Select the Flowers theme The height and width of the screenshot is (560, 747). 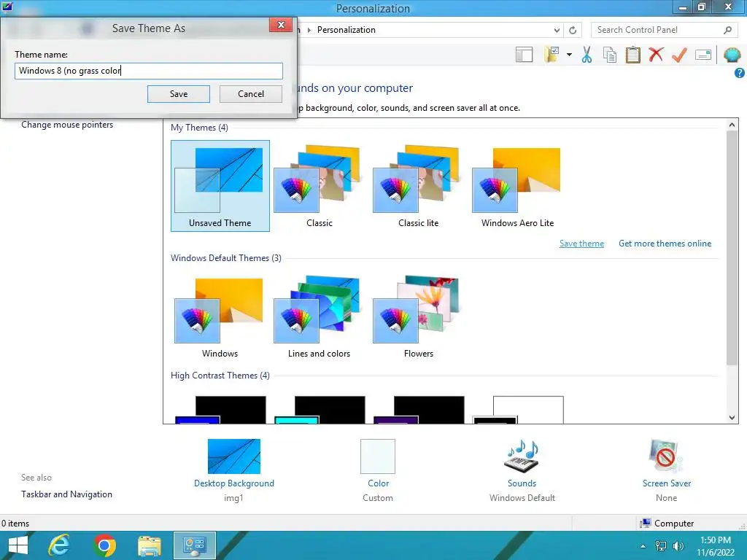(418, 316)
